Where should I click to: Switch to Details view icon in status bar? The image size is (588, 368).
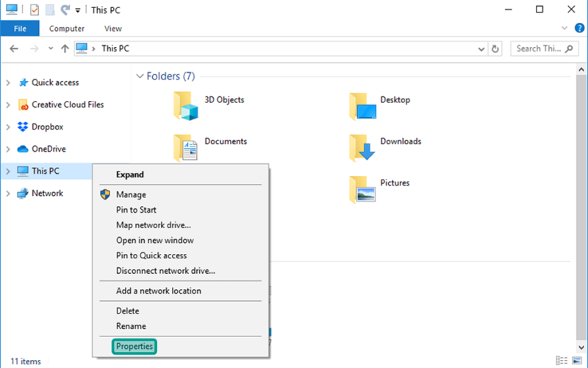pyautogui.click(x=562, y=361)
